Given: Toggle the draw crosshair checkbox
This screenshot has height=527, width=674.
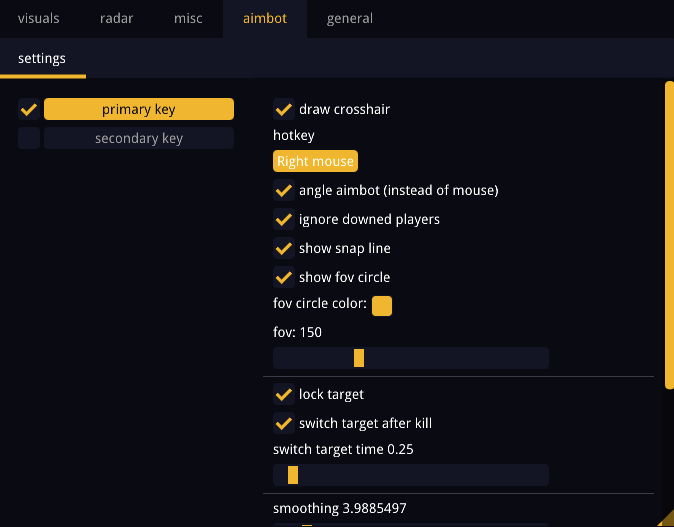Looking at the screenshot, I should click(x=284, y=109).
